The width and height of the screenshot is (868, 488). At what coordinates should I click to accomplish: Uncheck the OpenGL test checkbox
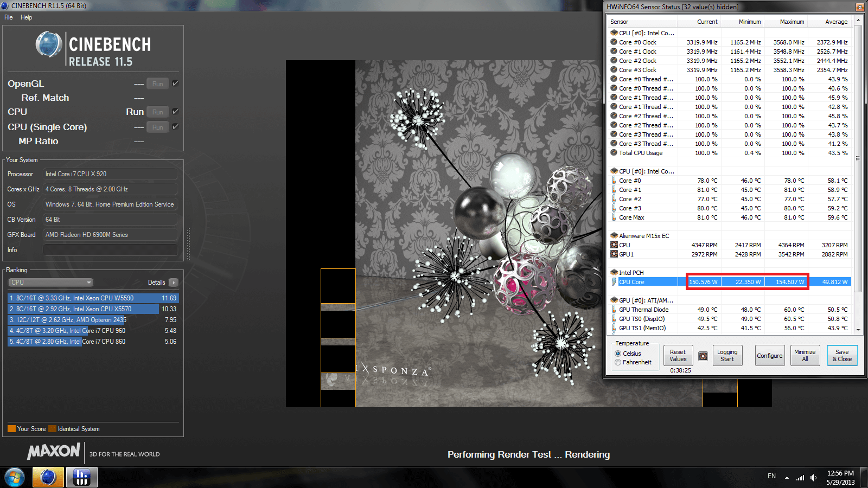(175, 84)
